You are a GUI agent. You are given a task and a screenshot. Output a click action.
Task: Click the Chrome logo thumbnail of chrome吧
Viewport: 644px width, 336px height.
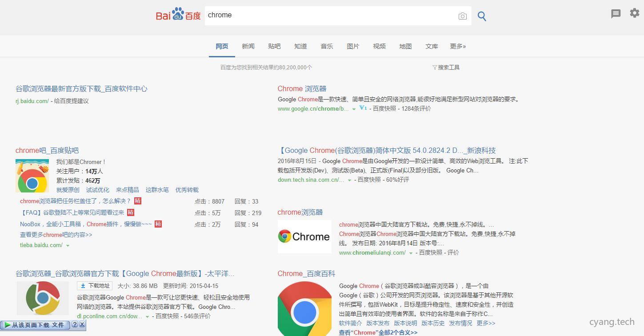(x=32, y=175)
